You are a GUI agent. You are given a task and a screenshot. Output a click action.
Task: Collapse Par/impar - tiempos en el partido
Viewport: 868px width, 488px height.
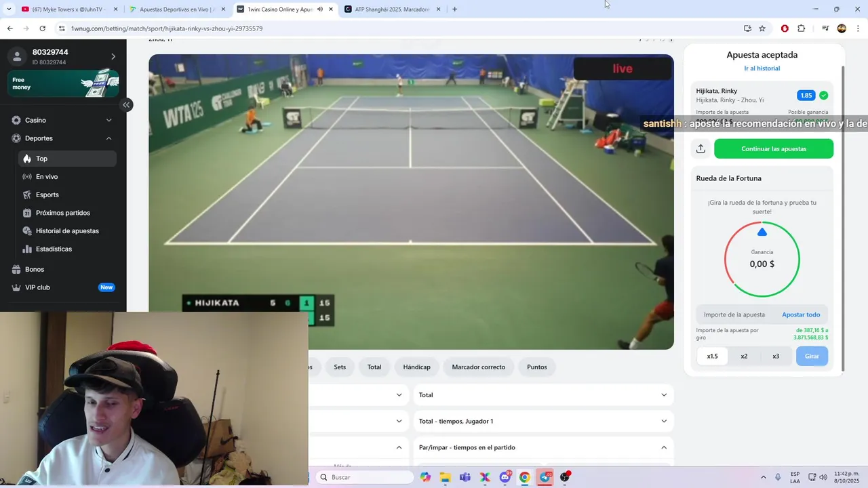point(544,447)
